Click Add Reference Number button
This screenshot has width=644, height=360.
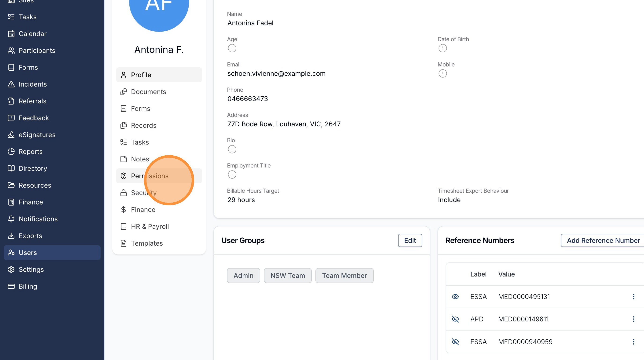click(603, 240)
